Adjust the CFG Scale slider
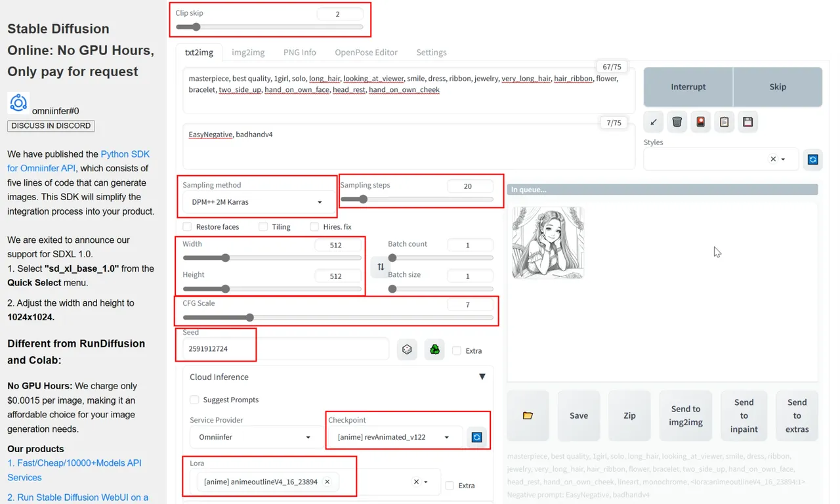This screenshot has width=840, height=504. click(337, 318)
